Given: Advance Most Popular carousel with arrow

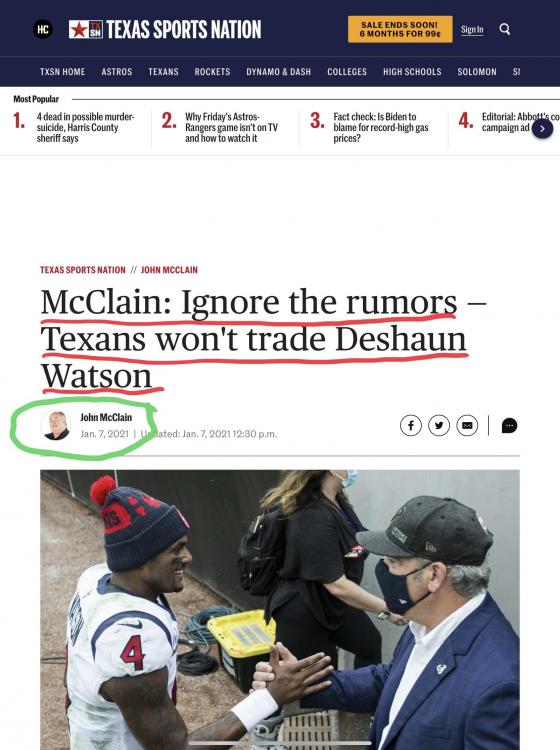Looking at the screenshot, I should click(x=542, y=128).
